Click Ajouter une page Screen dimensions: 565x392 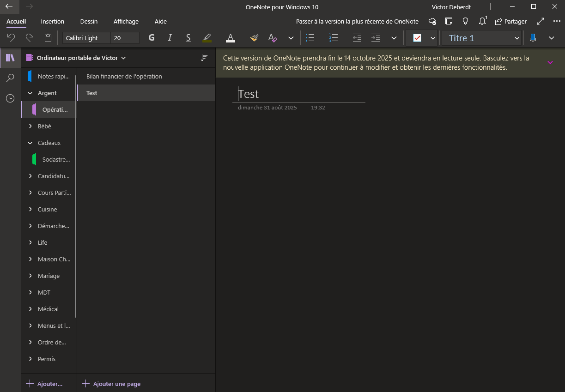[x=111, y=384]
